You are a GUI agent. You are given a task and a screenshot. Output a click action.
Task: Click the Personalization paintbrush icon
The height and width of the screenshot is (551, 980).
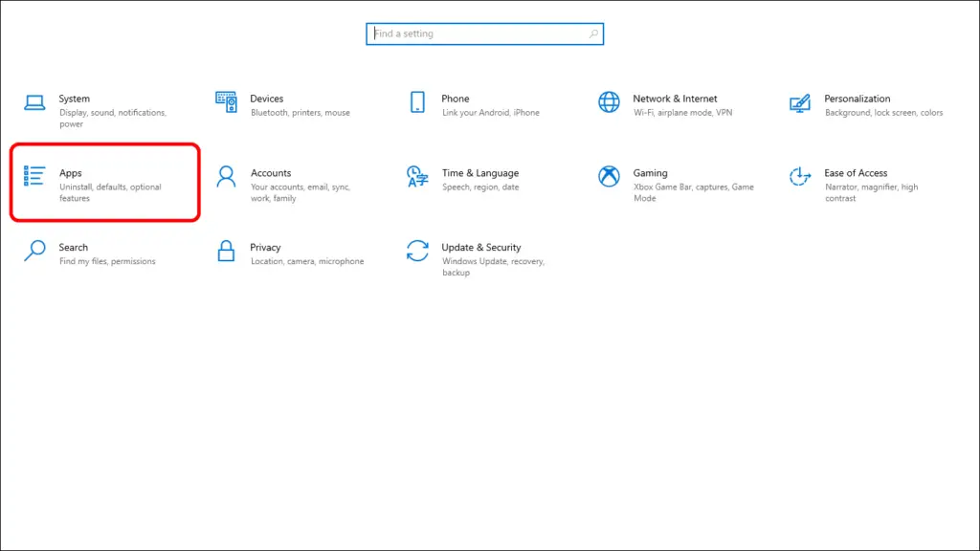click(x=800, y=103)
